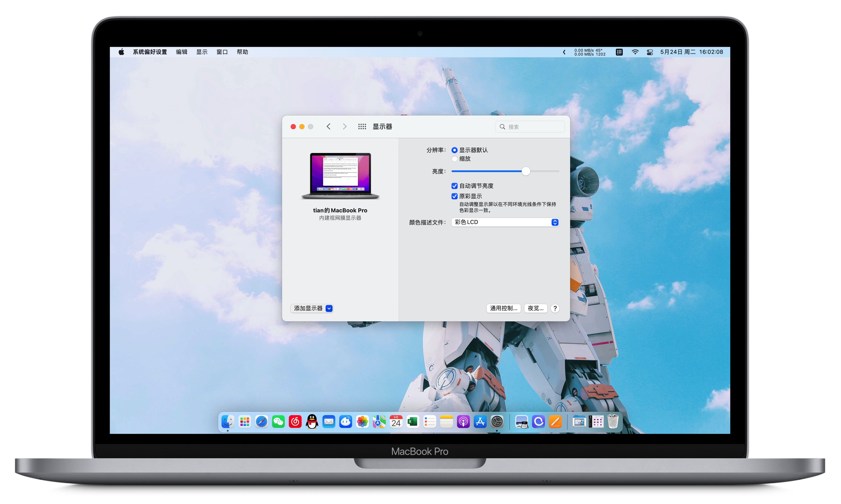Click the show-all preferences grid icon
Viewport: 841px width, 504px height.
pyautogui.click(x=362, y=126)
